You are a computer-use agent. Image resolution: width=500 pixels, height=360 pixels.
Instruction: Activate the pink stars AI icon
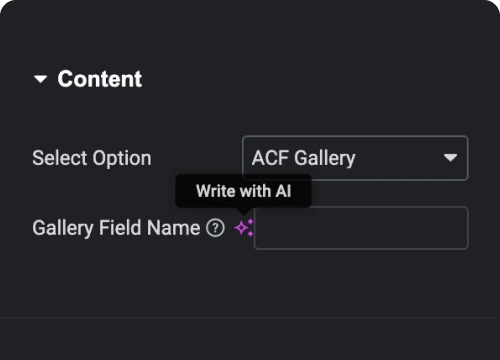coord(244,228)
